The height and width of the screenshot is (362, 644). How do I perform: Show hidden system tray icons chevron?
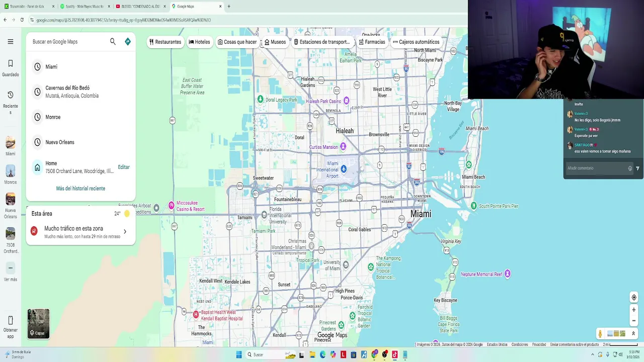[x=592, y=354]
